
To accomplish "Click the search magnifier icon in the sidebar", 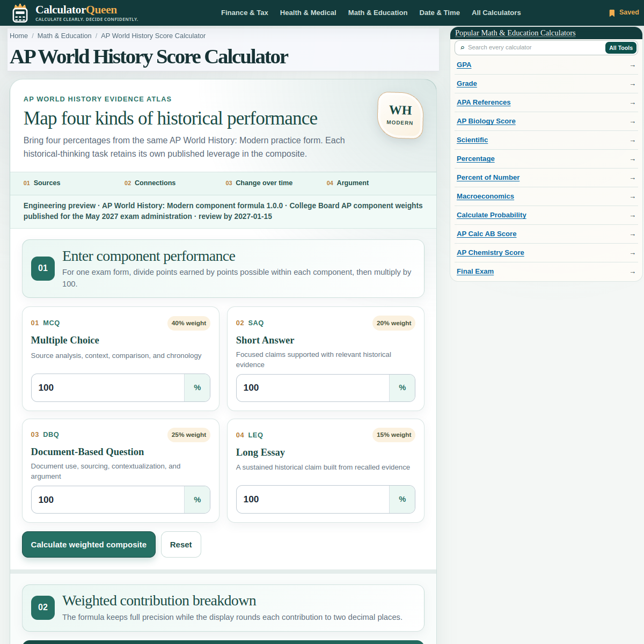I will point(463,48).
